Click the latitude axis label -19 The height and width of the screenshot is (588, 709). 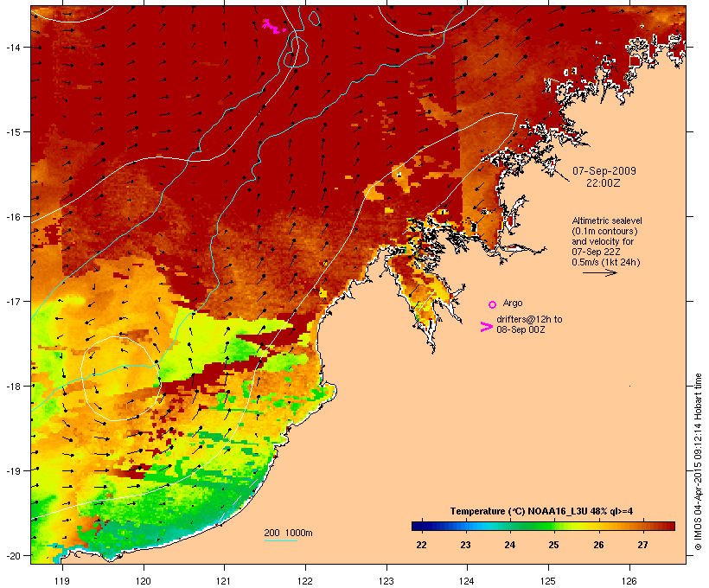click(12, 471)
